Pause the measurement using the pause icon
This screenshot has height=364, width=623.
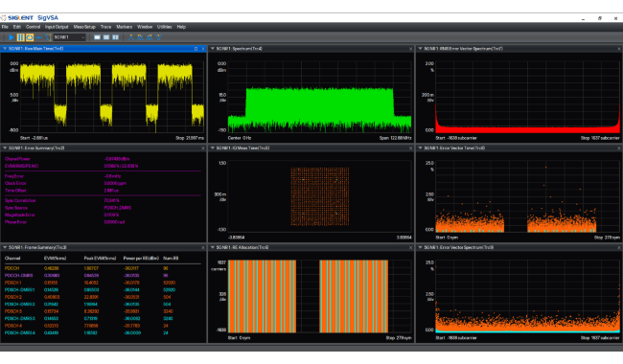(21, 37)
